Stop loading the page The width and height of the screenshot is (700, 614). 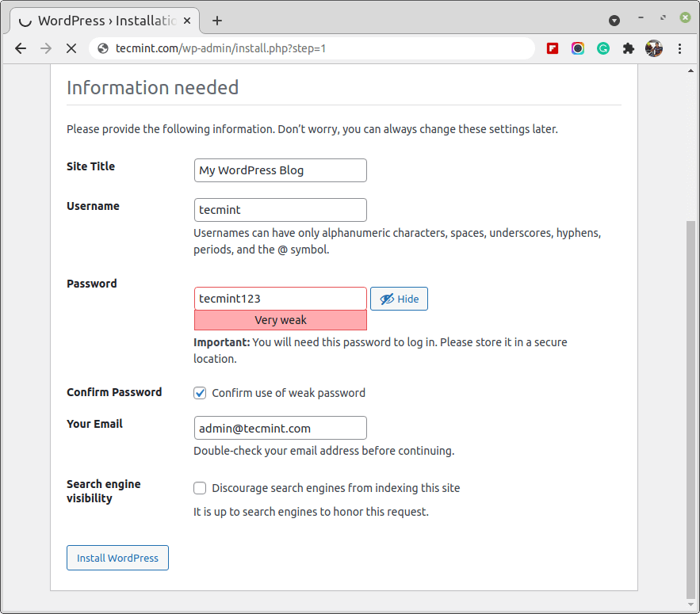pos(71,48)
